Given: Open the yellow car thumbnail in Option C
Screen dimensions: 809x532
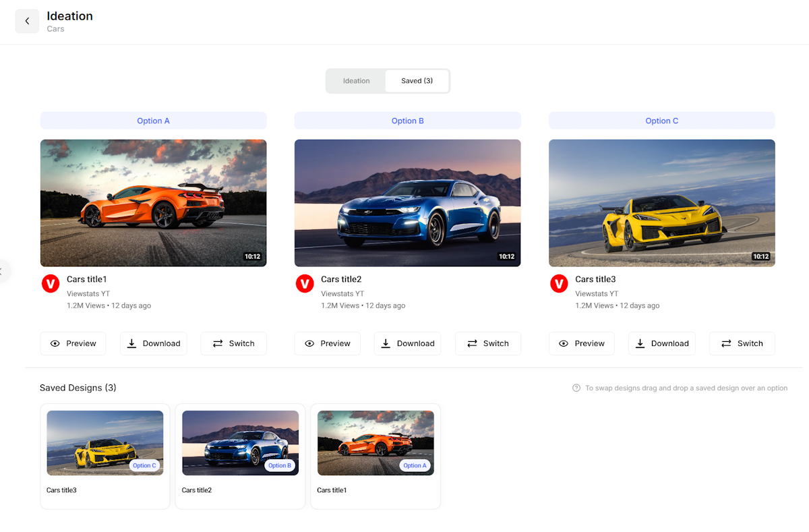Looking at the screenshot, I should pyautogui.click(x=662, y=203).
